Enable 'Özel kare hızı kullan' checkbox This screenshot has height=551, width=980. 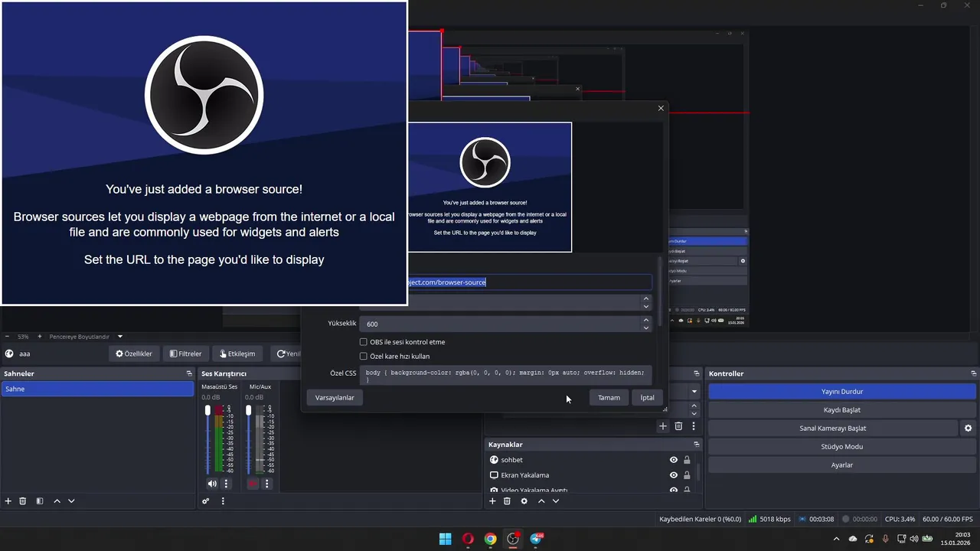coord(364,357)
